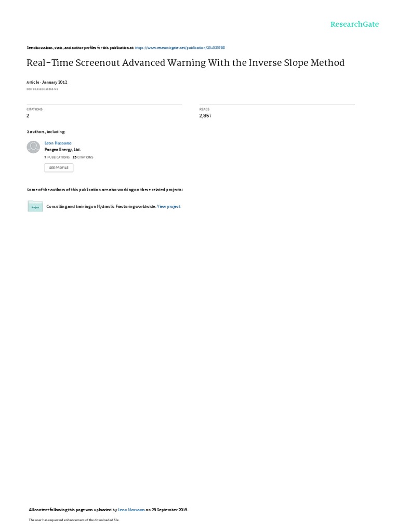Open the researchgate.net publication URL link
The width and height of the screenshot is (399, 532).
180,48
